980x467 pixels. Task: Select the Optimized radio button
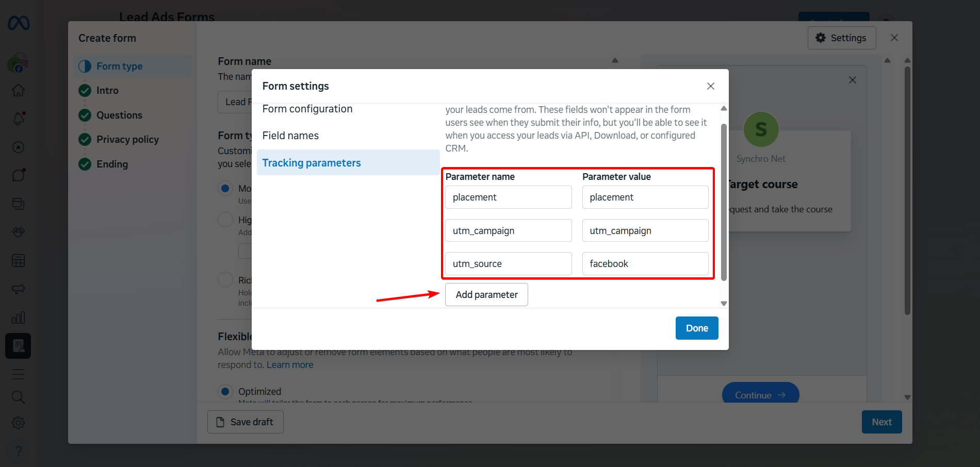225,392
